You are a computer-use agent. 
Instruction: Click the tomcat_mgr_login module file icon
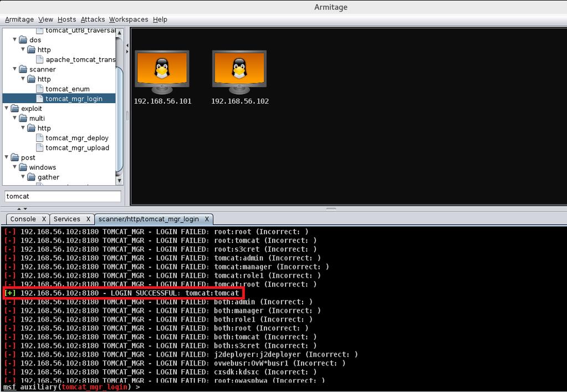(40, 98)
